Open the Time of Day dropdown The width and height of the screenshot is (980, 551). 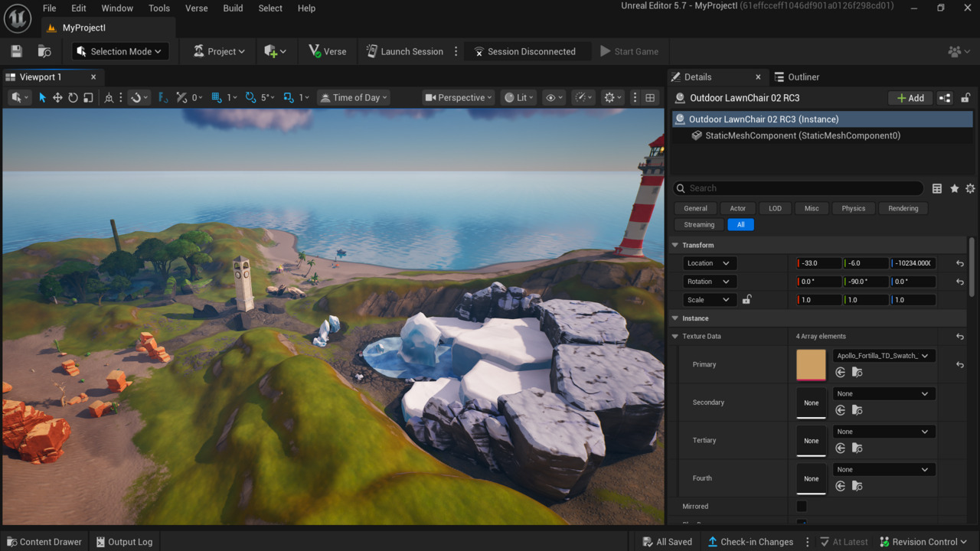point(354,97)
